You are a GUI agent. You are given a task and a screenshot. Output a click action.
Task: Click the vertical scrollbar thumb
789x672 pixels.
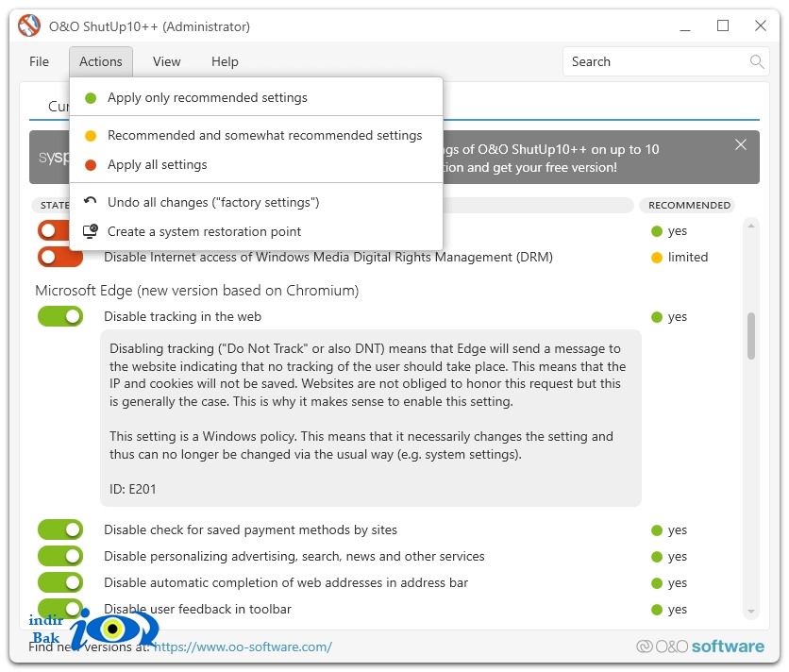click(x=750, y=336)
